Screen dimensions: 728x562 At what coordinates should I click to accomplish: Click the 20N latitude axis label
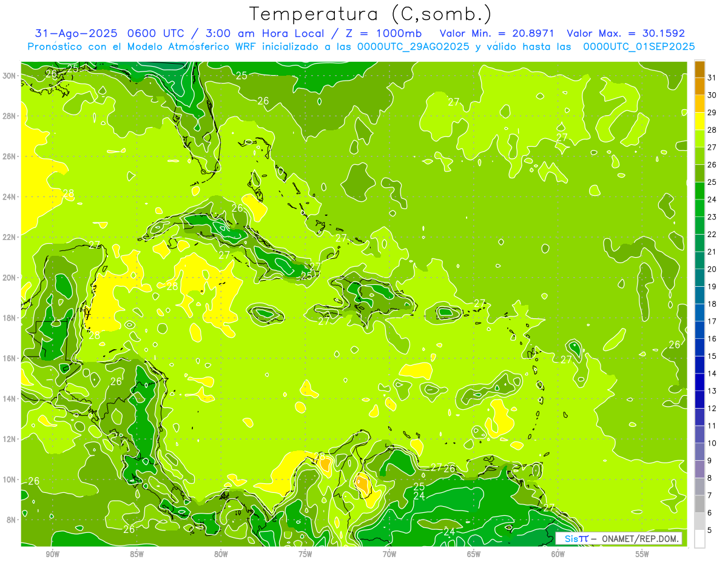pos(10,278)
